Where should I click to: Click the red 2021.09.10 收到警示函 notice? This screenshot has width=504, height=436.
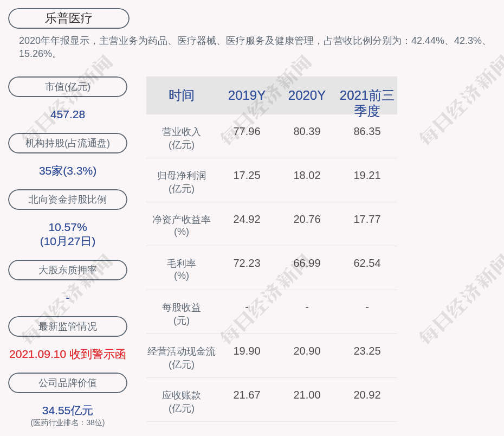(68, 354)
